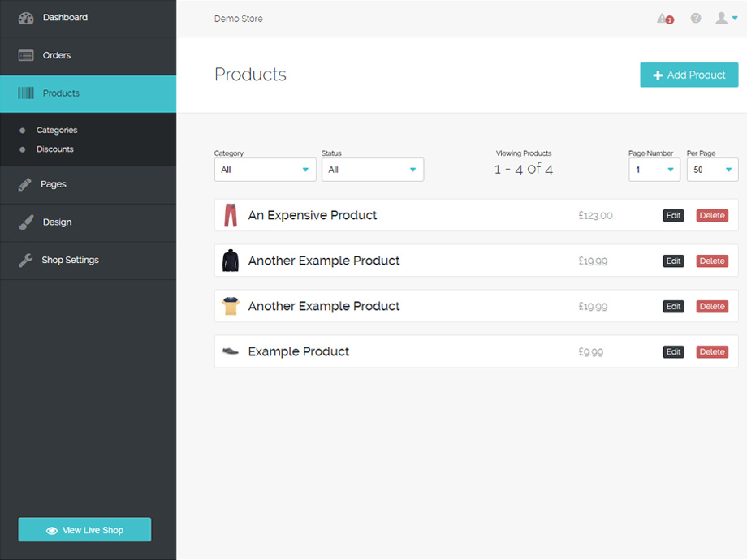Screen dimensions: 747x560
Task: Delete the Example Product priced £9.99
Action: click(x=712, y=352)
